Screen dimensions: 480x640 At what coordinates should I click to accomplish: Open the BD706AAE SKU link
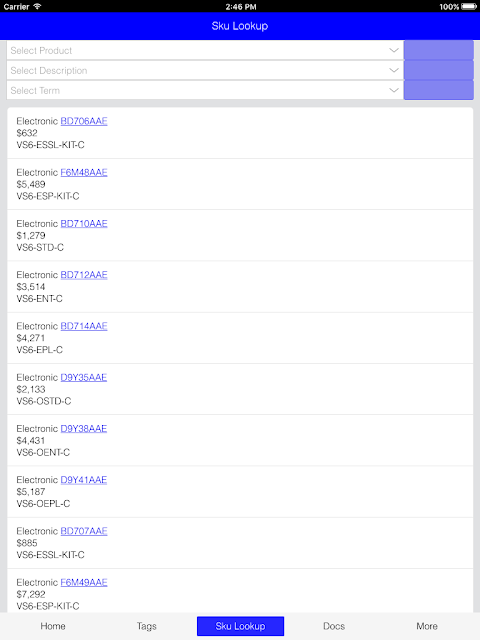point(84,121)
